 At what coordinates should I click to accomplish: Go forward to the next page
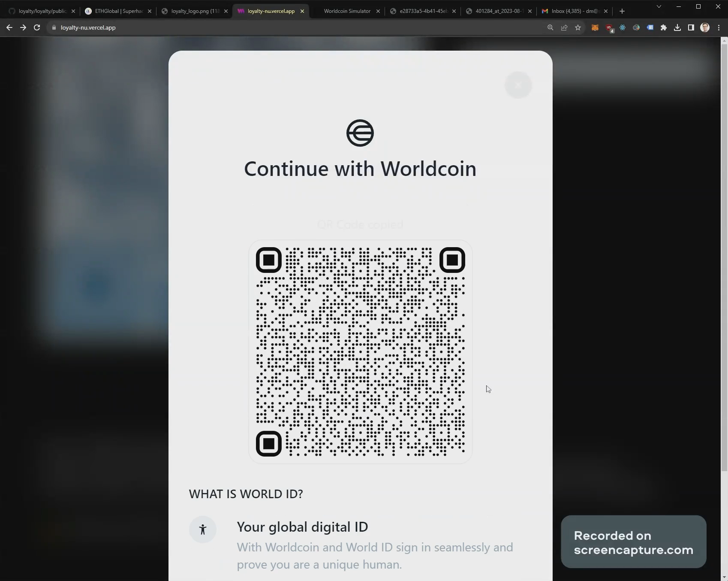(23, 27)
